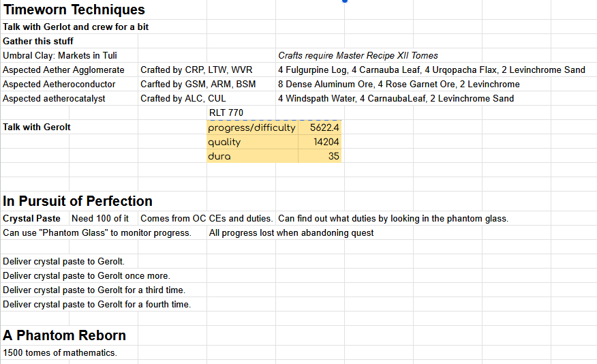Click the 'Comes from OC CEs and duties.' cell
This screenshot has width=597, height=364.
click(206, 219)
